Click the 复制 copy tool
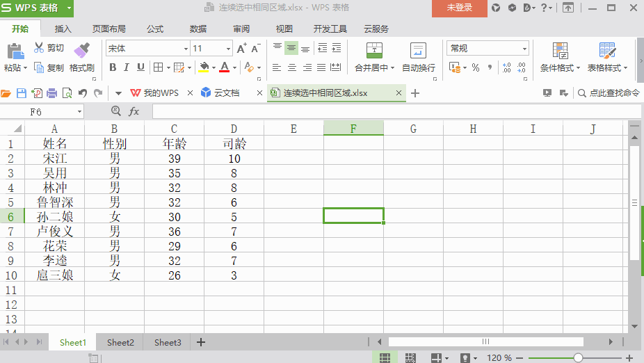This screenshot has height=363, width=644. 49,67
